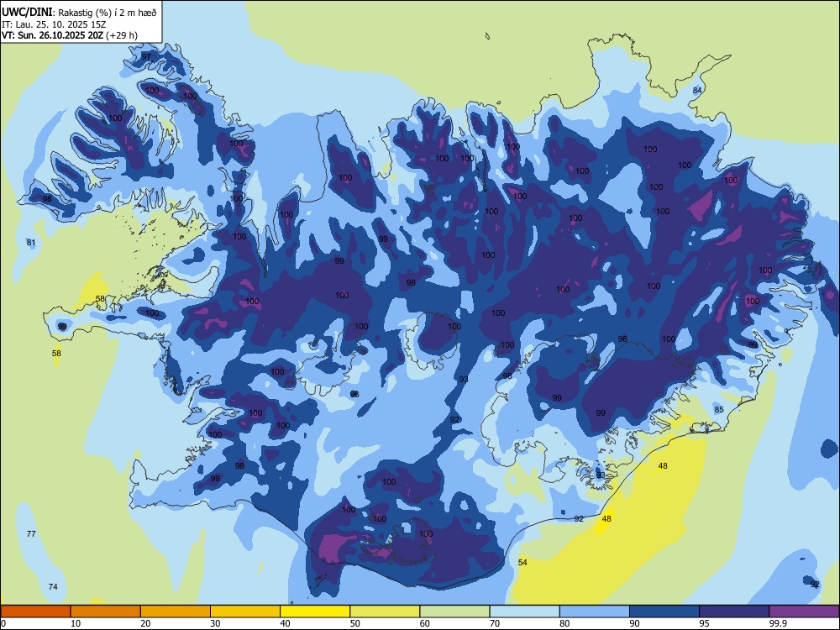Screen dimensions: 840x630
Task: Click the legend label 0
Action: coord(3,623)
